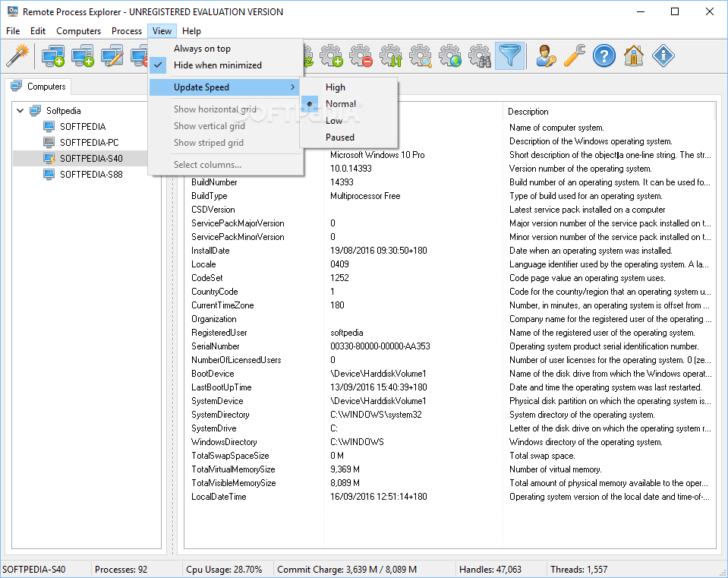Click the new process gear with green plus
This screenshot has height=578, width=728.
pos(332,55)
